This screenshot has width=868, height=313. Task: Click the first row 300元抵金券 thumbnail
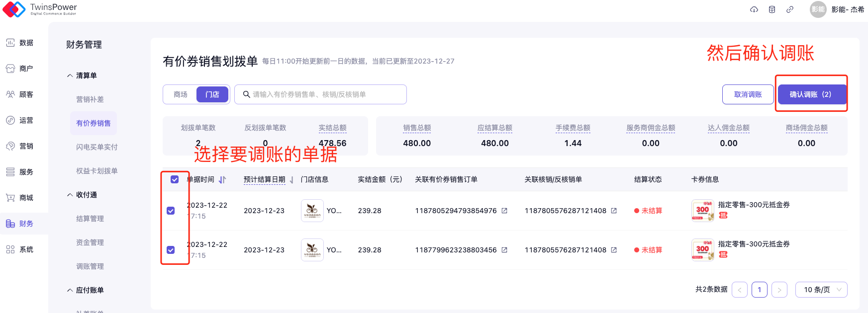click(702, 211)
